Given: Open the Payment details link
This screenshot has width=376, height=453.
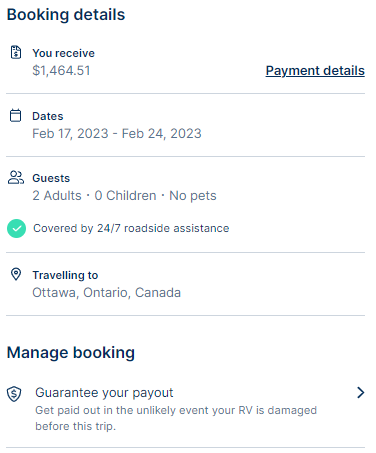Looking at the screenshot, I should (315, 71).
